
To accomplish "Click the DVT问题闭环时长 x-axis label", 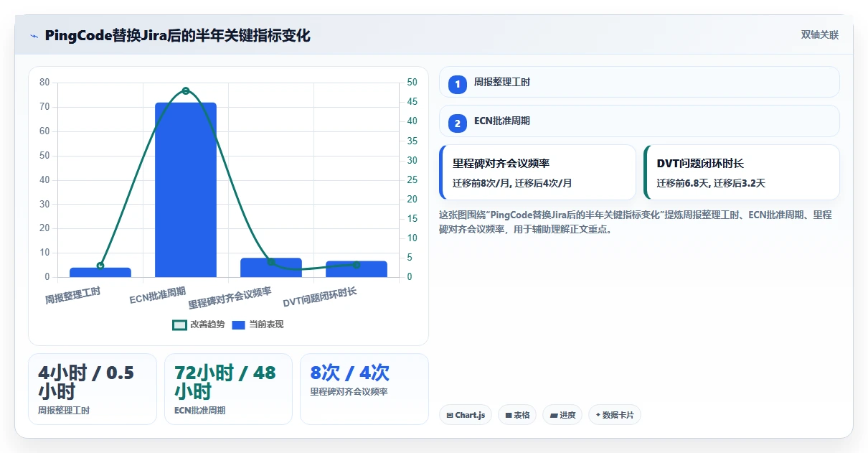I will point(320,296).
